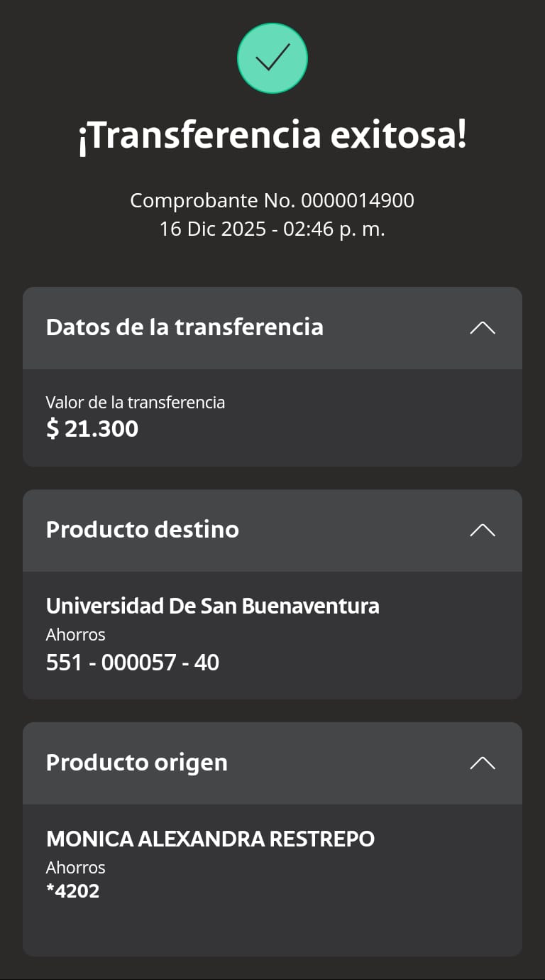The image size is (545, 980).
Task: Click the $ 21.300 amount
Action: pyautogui.click(x=92, y=429)
